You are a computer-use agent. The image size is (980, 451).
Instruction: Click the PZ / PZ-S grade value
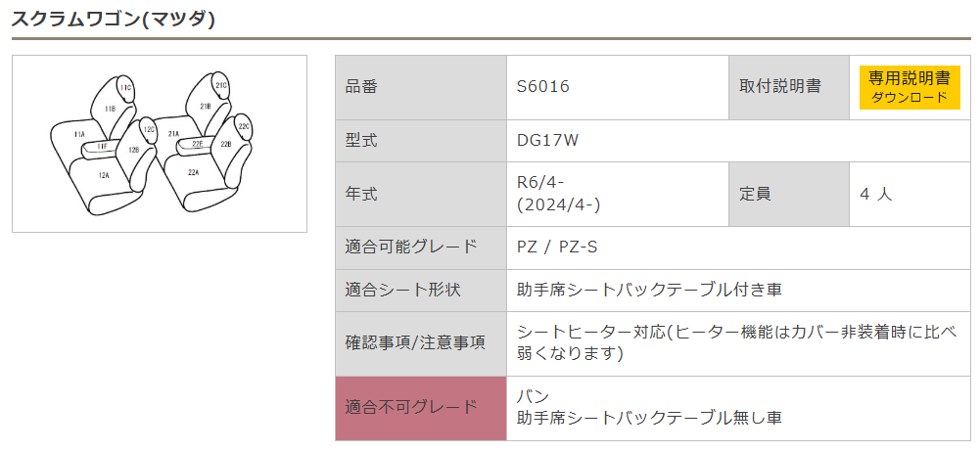click(557, 247)
